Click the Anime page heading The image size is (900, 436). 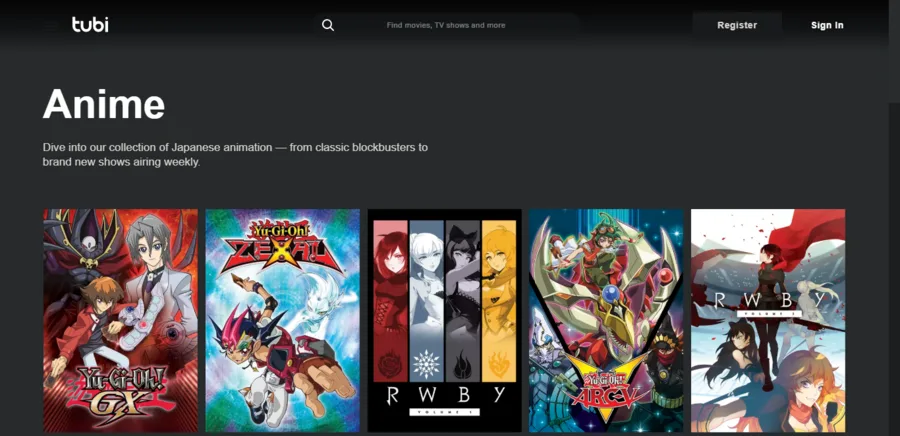[104, 104]
